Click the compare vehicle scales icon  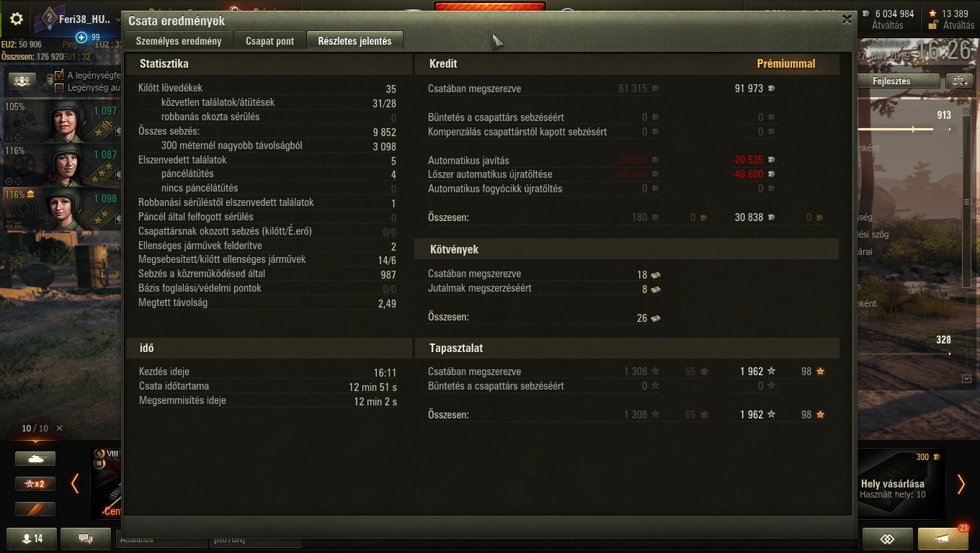click(x=962, y=81)
